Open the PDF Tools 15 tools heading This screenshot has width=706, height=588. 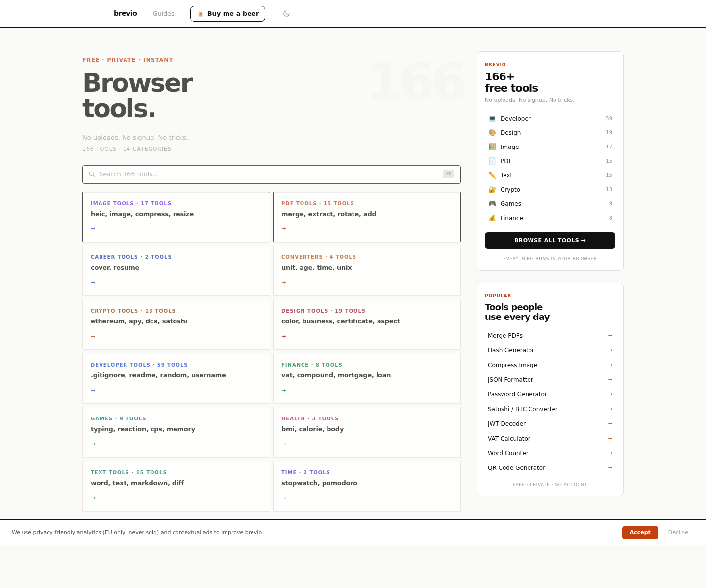318,203
